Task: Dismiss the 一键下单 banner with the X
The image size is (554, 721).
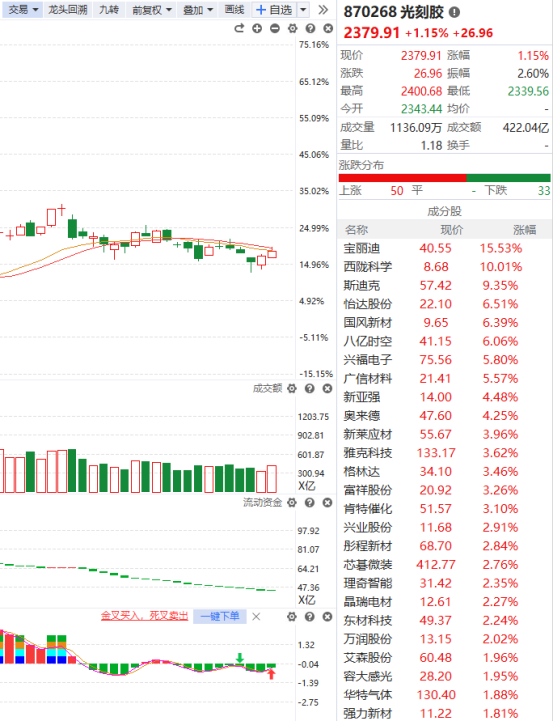Action: tap(257, 617)
